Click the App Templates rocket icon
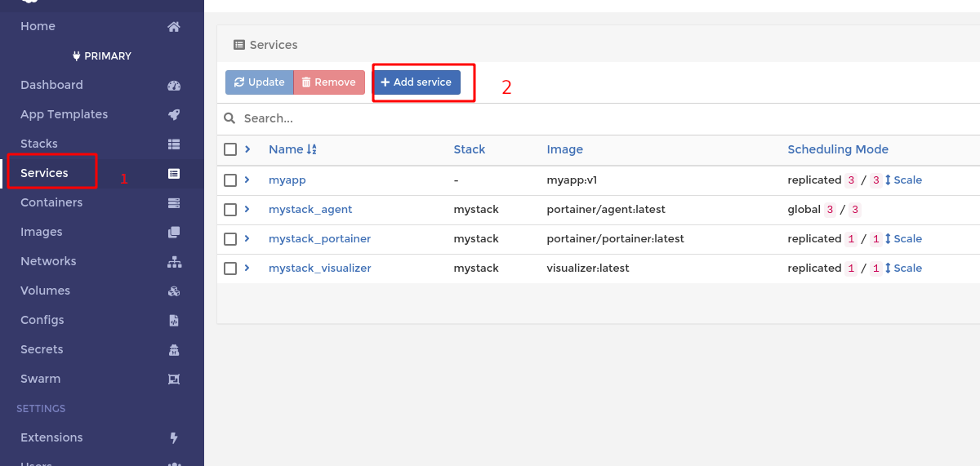980x466 pixels. [x=173, y=114]
